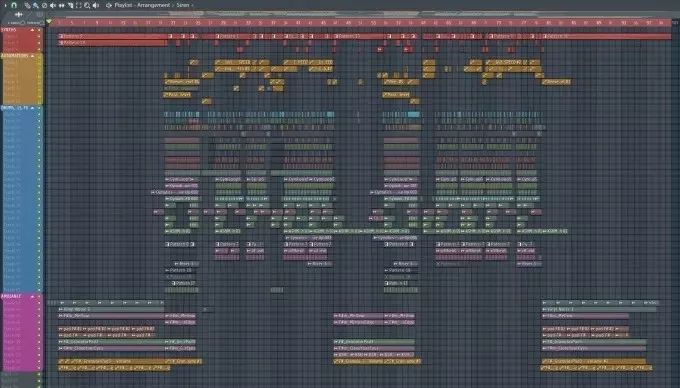
Task: Open the playlist options menu arrow
Action: [5, 6]
